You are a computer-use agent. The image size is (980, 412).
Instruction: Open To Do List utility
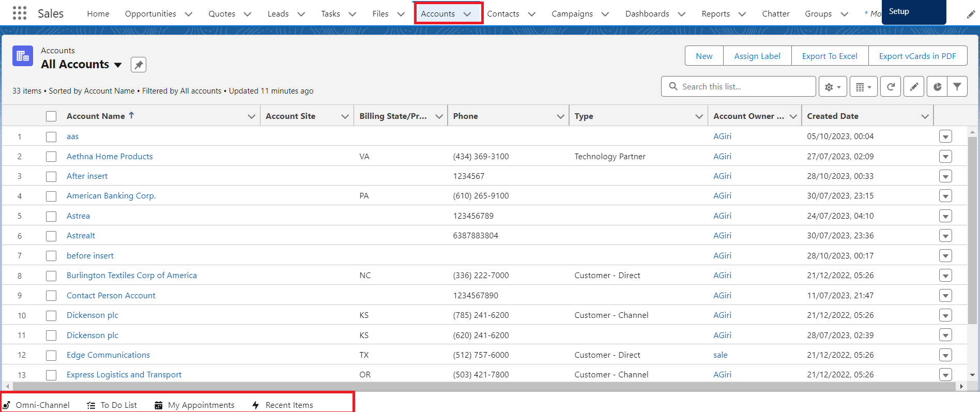tap(112, 405)
